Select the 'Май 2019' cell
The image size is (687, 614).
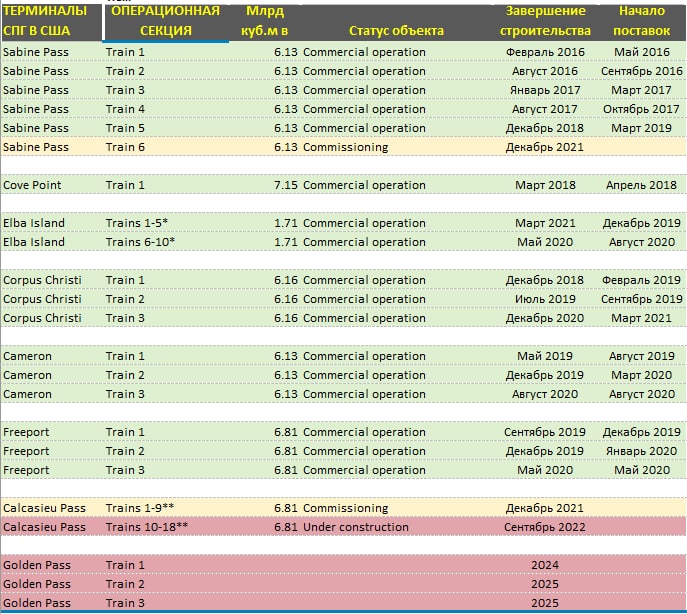(x=545, y=356)
